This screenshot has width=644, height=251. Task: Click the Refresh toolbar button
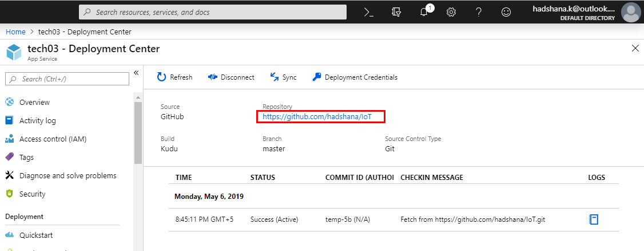(175, 77)
